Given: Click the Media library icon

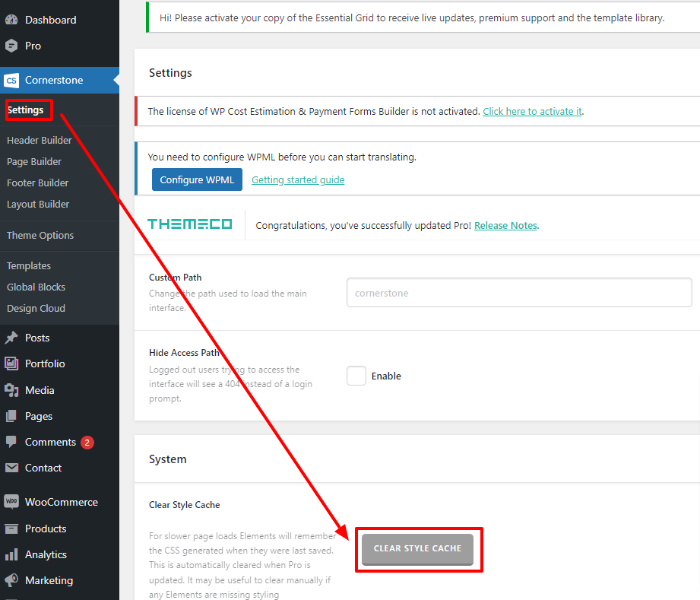Looking at the screenshot, I should (x=11, y=390).
